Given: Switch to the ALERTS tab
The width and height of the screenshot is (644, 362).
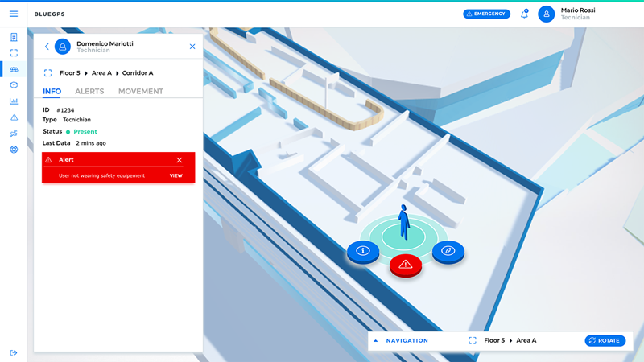Looking at the screenshot, I should coord(89,91).
